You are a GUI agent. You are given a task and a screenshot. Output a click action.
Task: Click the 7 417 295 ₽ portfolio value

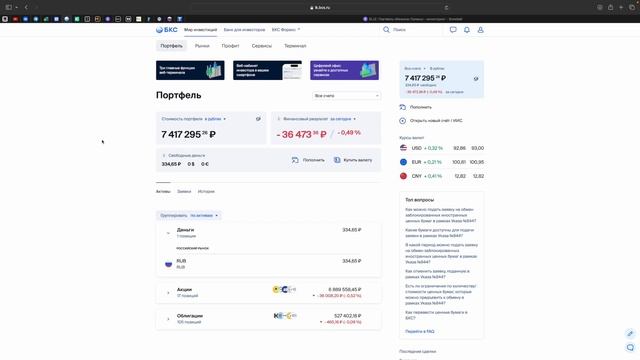(x=188, y=134)
